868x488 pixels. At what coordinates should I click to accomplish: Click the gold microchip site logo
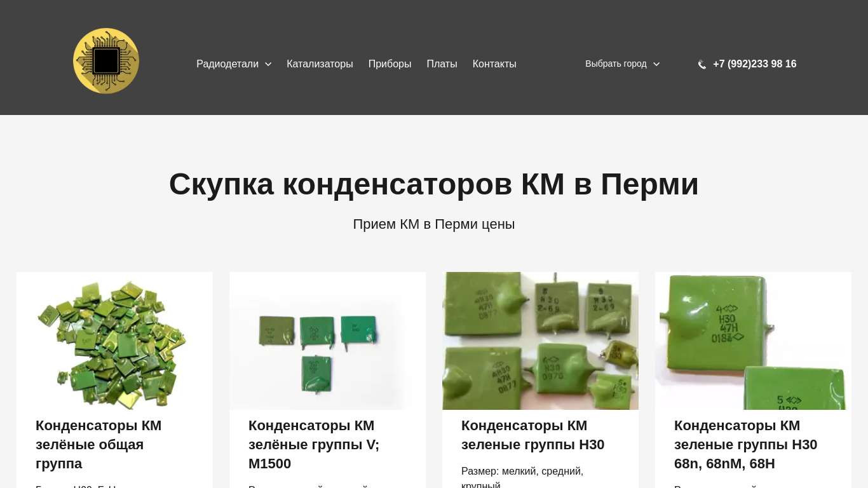[x=106, y=61]
